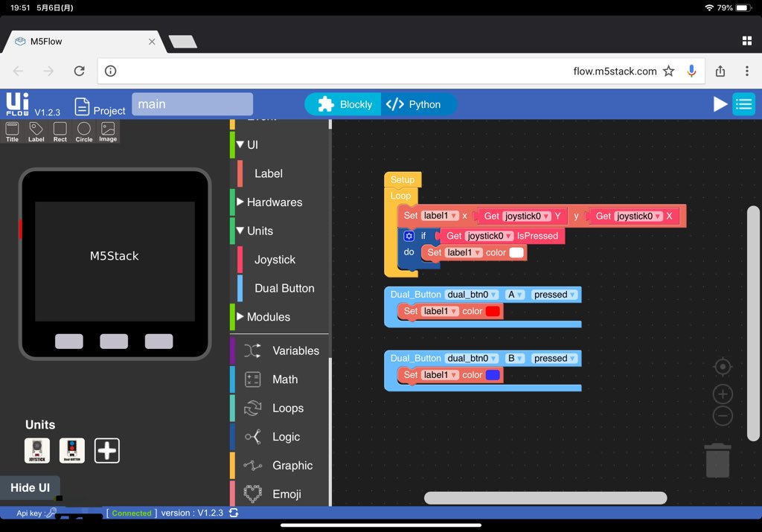Open the tab grid overview
Image resolution: width=762 pixels, height=532 pixels.
pos(747,41)
